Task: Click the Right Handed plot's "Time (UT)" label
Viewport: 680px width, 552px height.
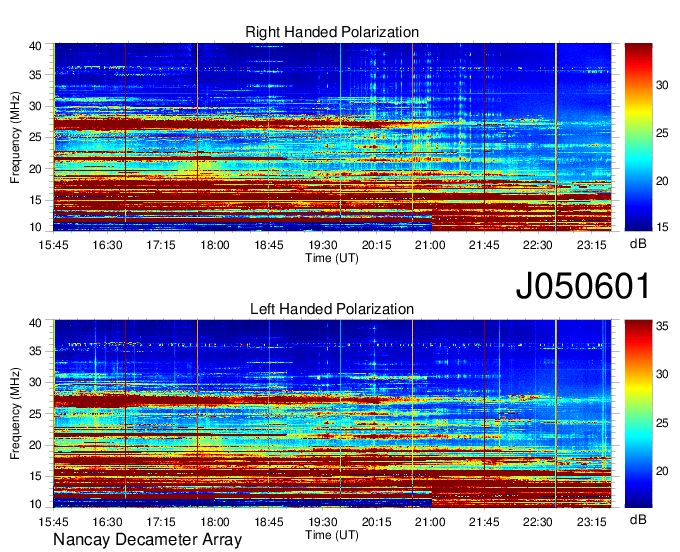Action: (332, 258)
